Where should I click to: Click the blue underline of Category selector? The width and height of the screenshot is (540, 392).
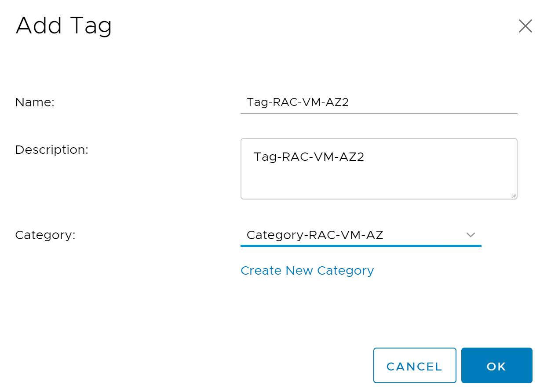pos(361,246)
